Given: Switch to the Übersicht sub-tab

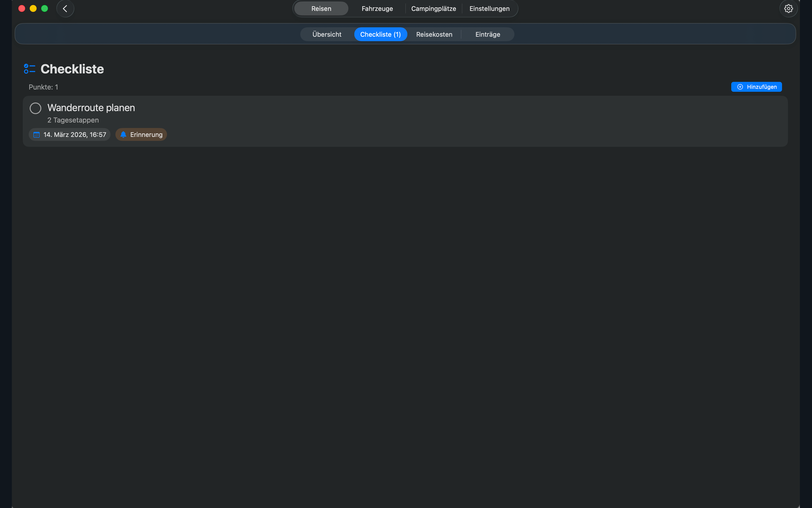Looking at the screenshot, I should 327,34.
